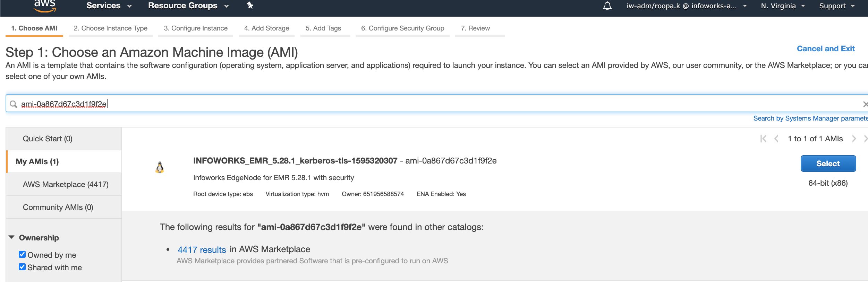Go to previous page of AMI results
This screenshot has height=282, width=868.
[776, 139]
